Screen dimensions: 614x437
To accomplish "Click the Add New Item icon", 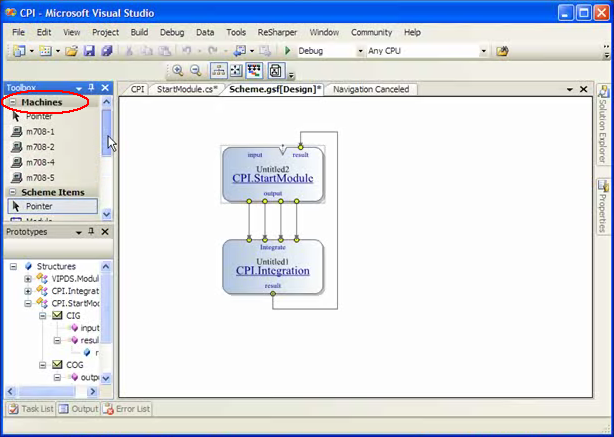I will coord(46,51).
